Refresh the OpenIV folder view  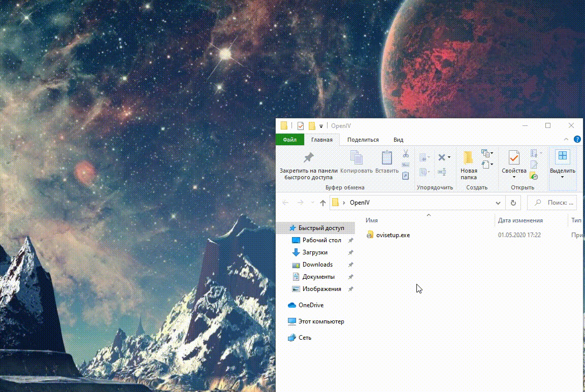(513, 203)
